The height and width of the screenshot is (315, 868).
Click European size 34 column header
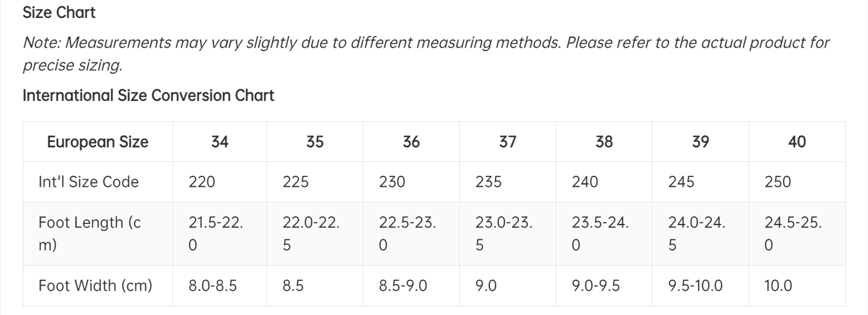pos(220,142)
